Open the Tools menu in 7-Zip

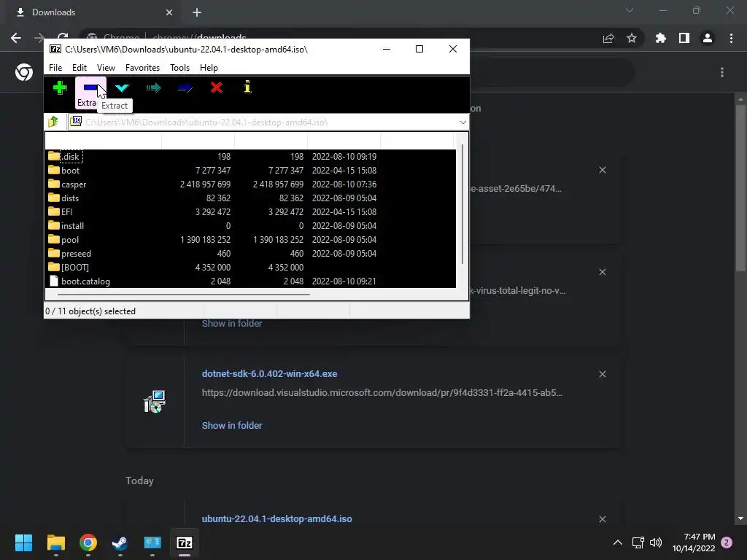pos(179,68)
